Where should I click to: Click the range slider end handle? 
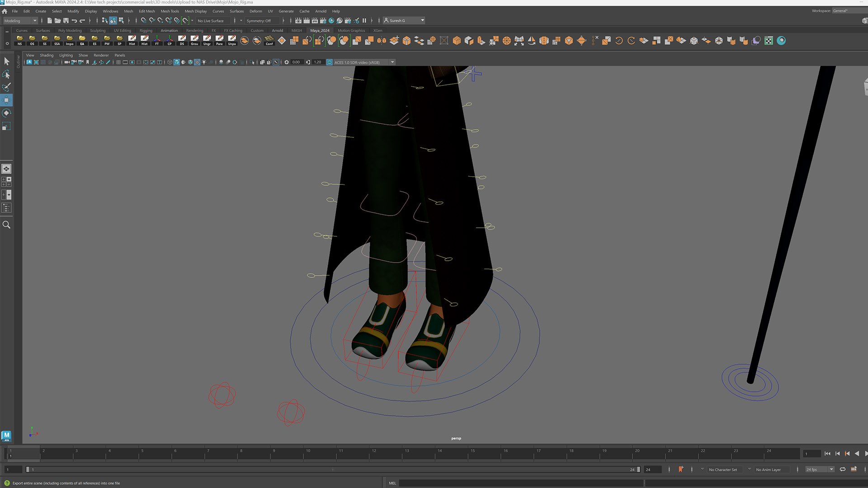(638, 469)
